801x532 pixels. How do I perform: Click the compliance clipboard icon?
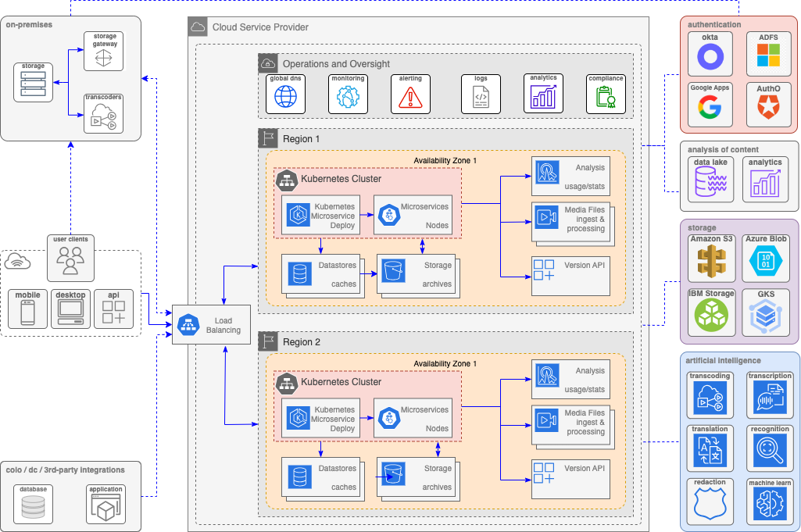pyautogui.click(x=606, y=97)
